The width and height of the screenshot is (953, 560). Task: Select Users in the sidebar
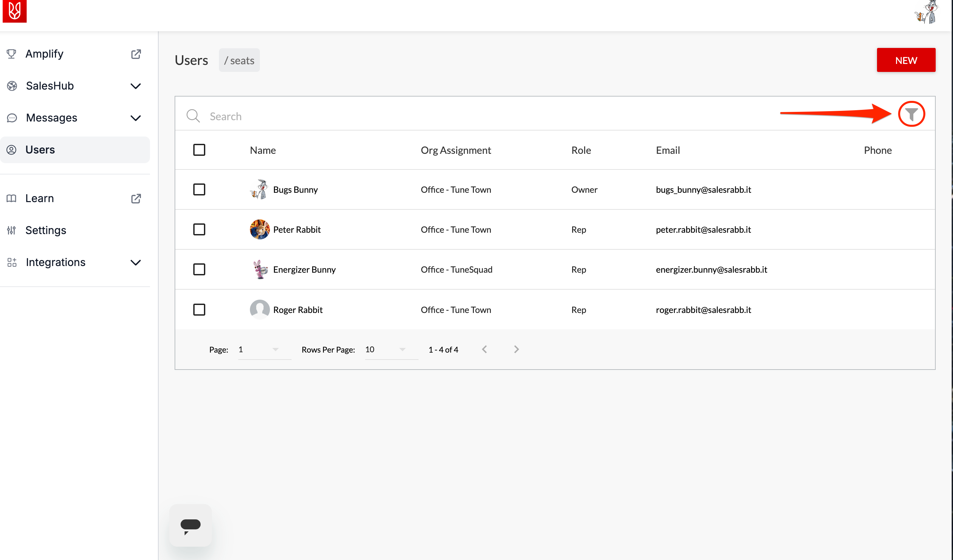pyautogui.click(x=40, y=149)
